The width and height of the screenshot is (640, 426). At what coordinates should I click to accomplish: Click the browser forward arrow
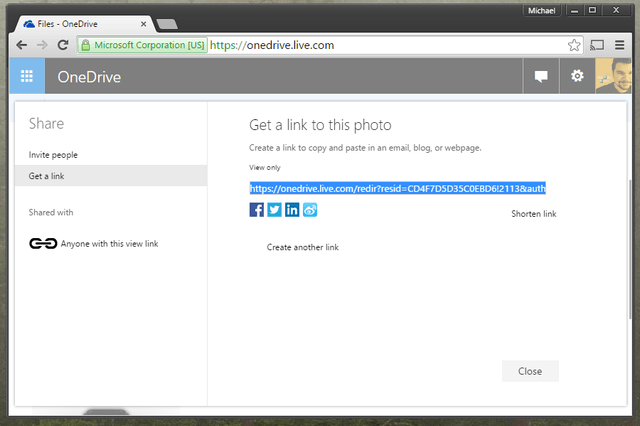(42, 45)
